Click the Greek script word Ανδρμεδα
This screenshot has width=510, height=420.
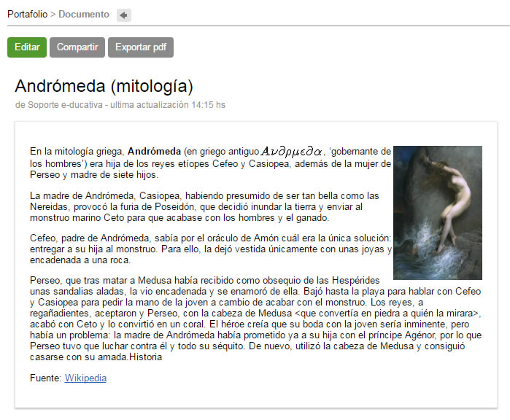tap(291, 152)
